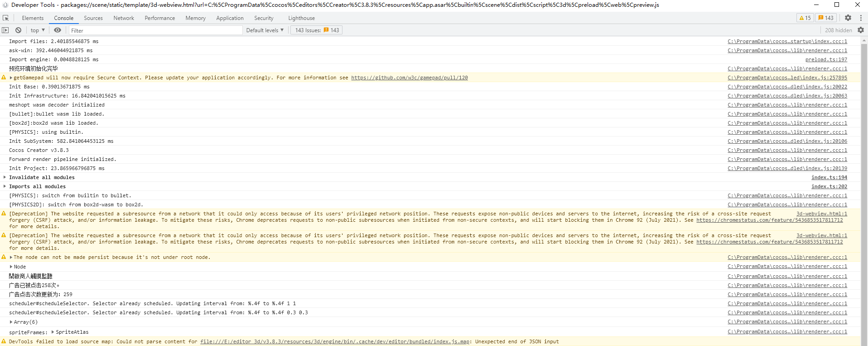The image size is (868, 346).
Task: Click the scrollbar up arrow
Action: pos(864,40)
